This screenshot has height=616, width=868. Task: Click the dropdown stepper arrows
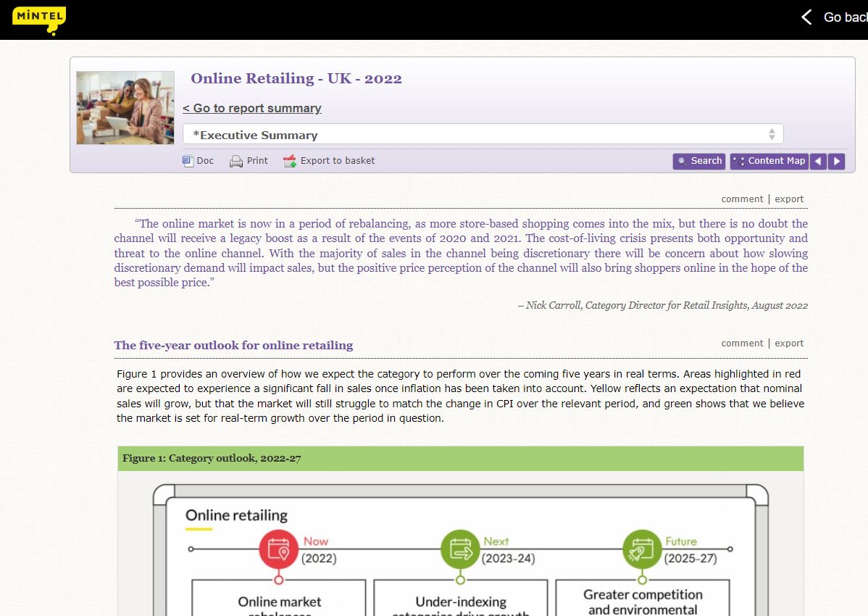tap(772, 135)
